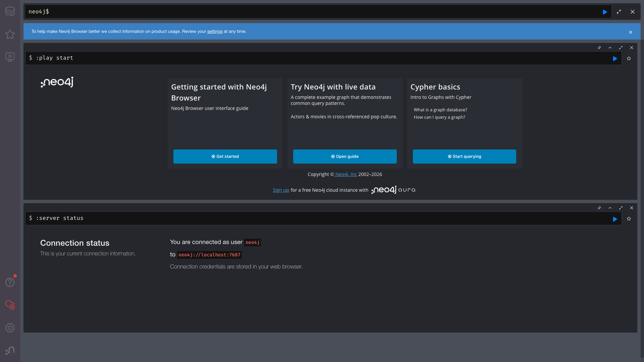644x362 pixels.
Task: Click the Get started button
Action: pos(225,157)
